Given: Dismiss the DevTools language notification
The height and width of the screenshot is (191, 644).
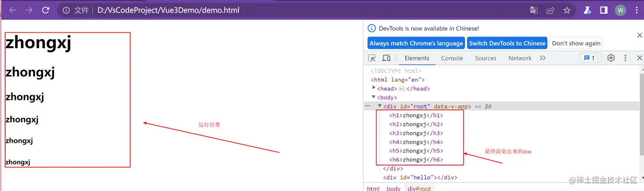Looking at the screenshot, I should [x=639, y=35].
